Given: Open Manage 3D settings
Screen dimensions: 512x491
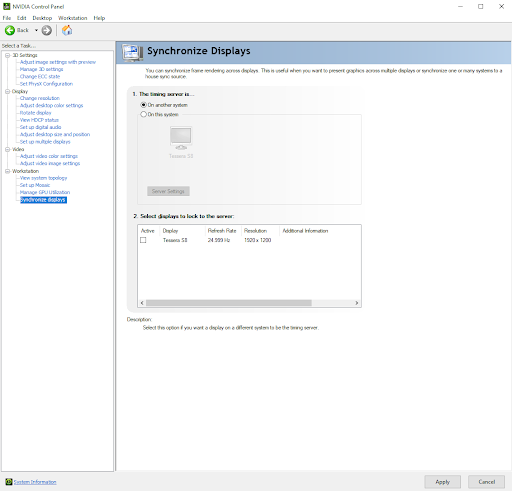Looking at the screenshot, I should click(41, 69).
